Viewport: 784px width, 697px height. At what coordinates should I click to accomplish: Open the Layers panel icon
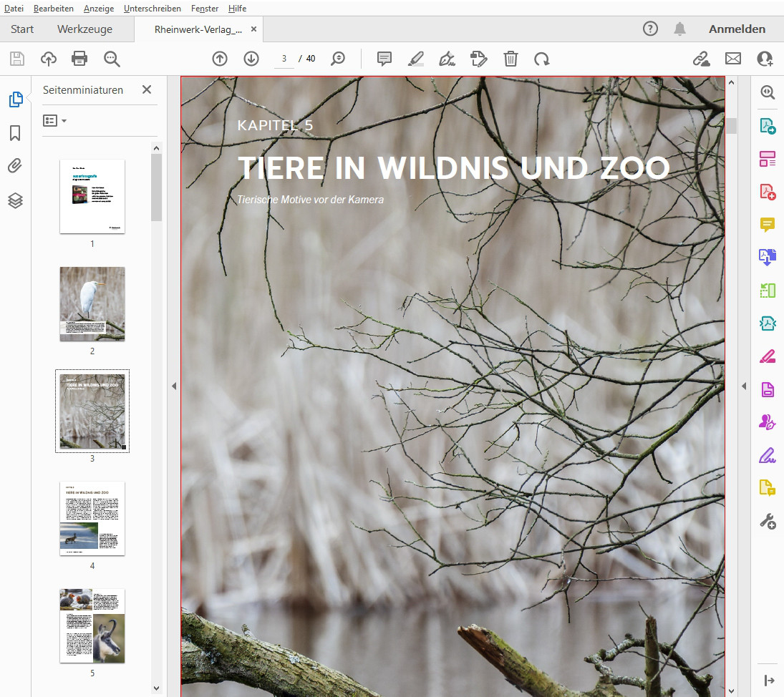point(15,201)
